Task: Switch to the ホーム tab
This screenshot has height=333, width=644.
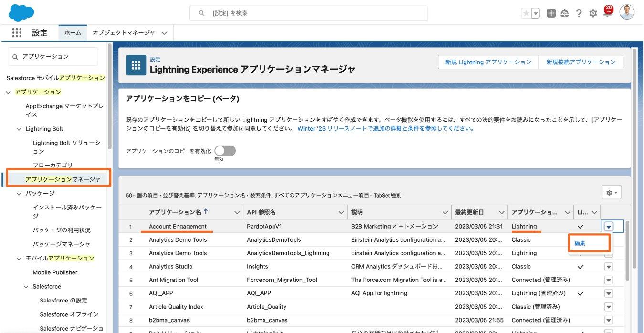Action: (x=73, y=33)
